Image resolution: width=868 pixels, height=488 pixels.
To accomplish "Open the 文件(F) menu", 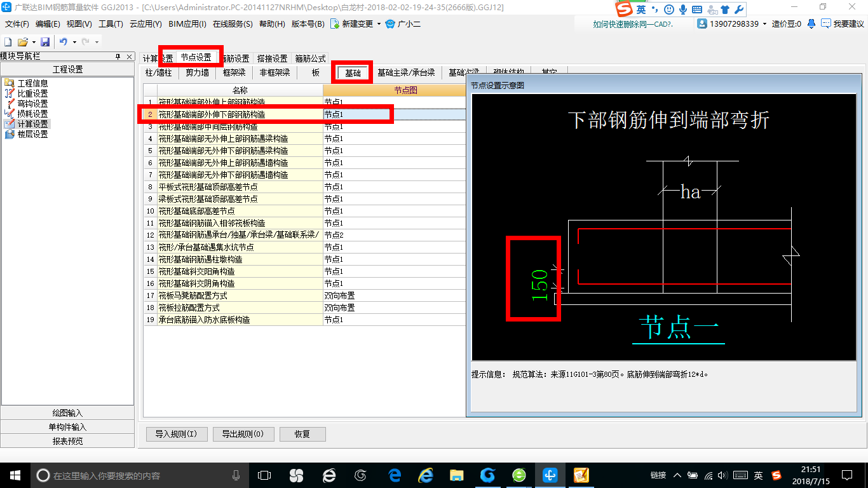I will [x=17, y=24].
